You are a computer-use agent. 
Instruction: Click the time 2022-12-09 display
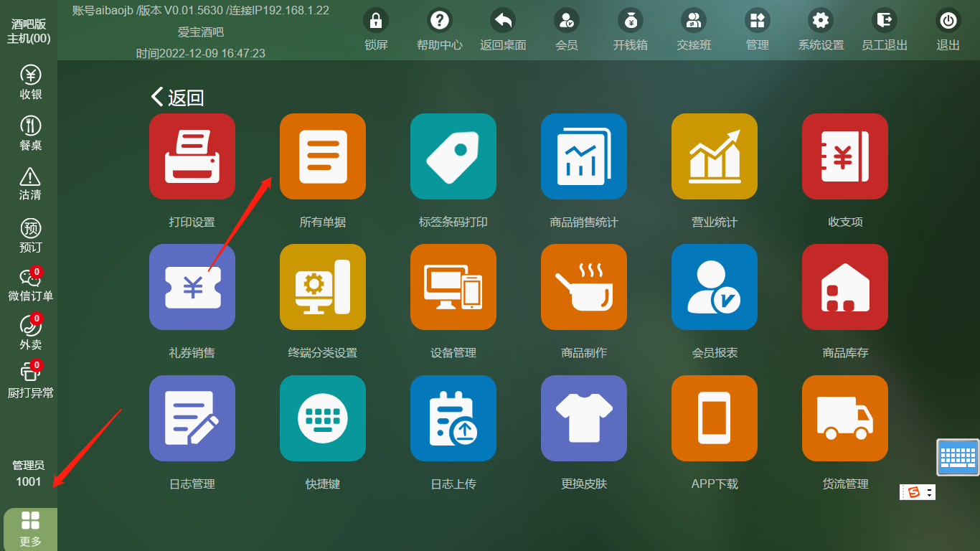click(201, 54)
